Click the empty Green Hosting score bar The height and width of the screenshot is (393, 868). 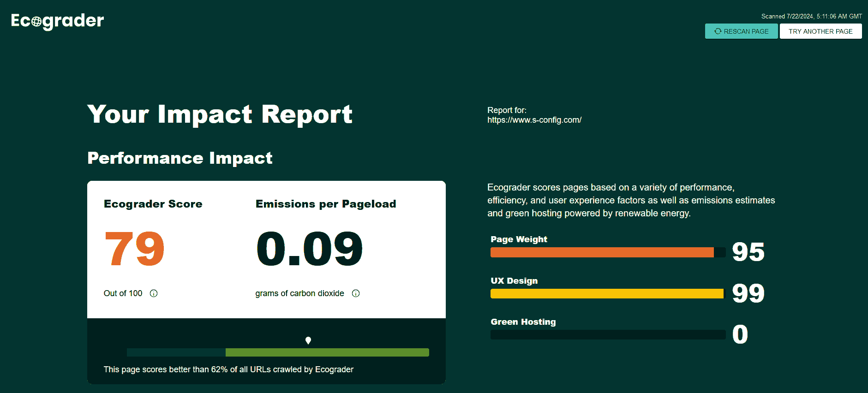pos(608,335)
